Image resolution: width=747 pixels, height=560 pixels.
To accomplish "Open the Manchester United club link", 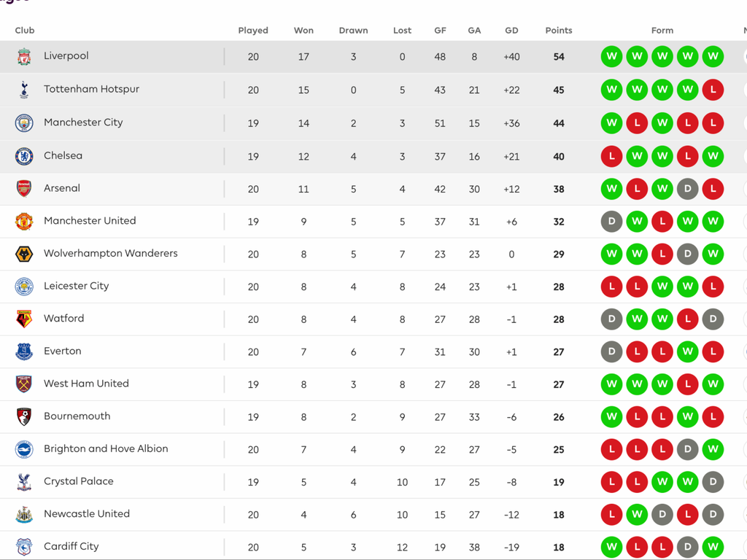I will (x=90, y=221).
